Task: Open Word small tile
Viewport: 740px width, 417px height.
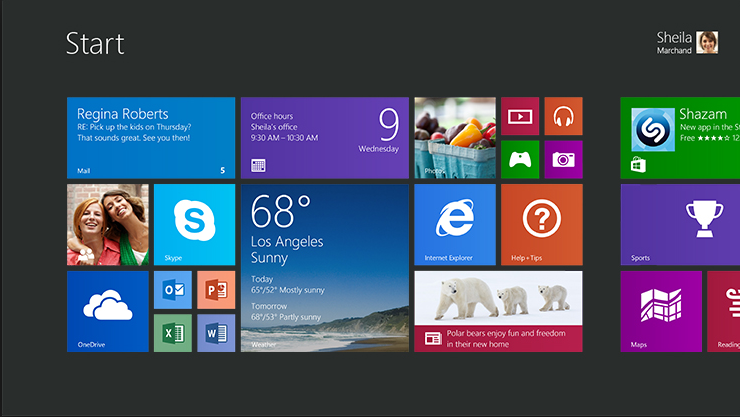Action: coord(215,332)
